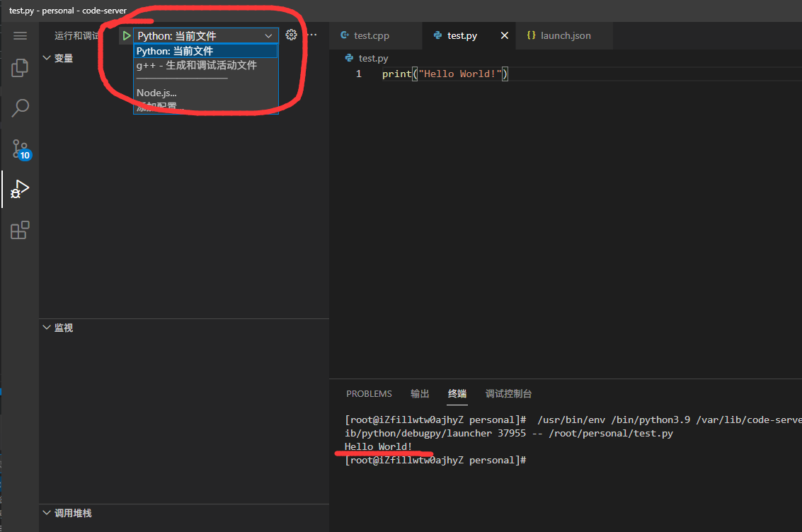Open the hamburger application menu

20,35
